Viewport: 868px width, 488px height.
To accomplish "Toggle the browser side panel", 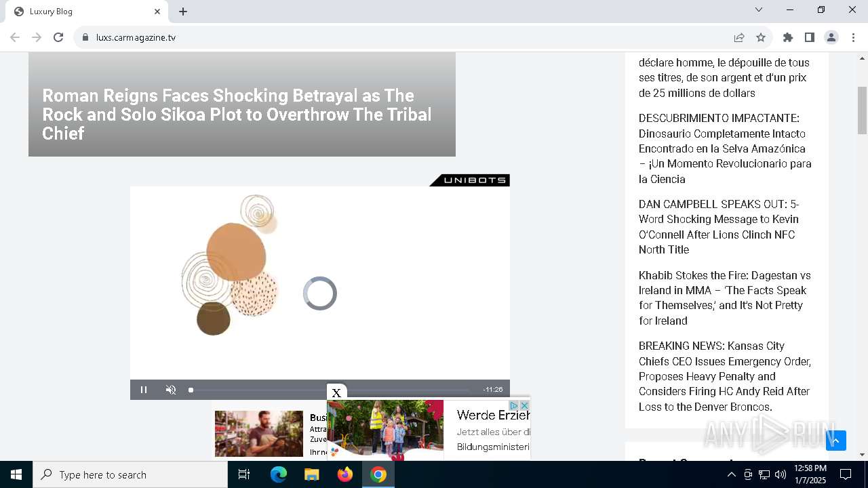I will point(810,37).
